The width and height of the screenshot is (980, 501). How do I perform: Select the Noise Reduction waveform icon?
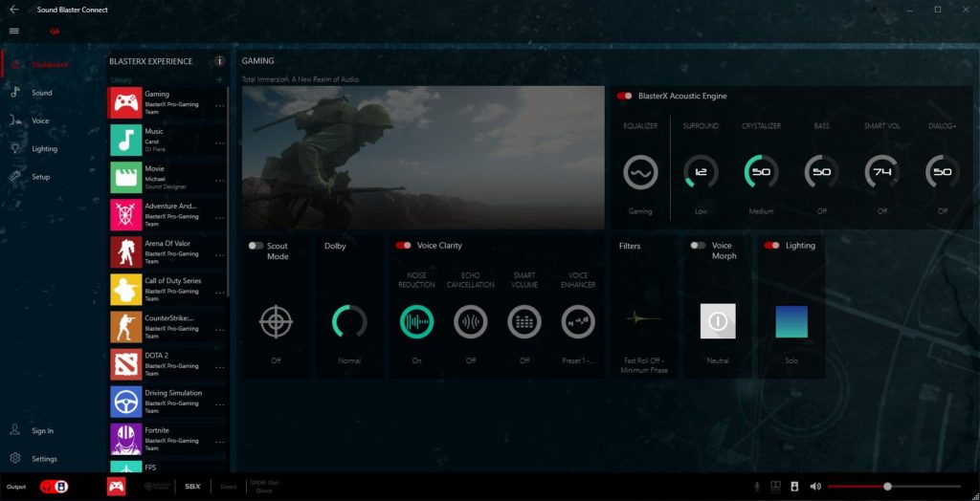pyautogui.click(x=416, y=322)
